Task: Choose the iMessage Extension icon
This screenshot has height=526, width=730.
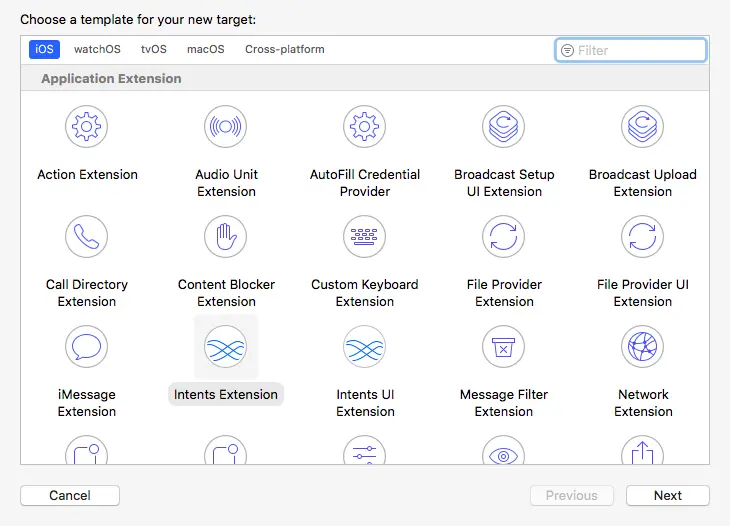Action: (87, 347)
